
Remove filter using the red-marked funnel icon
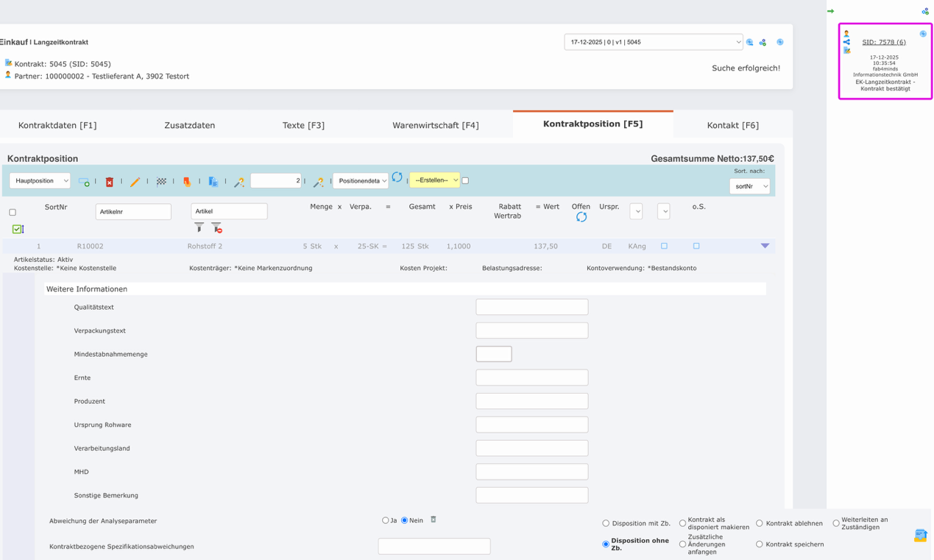(x=216, y=228)
